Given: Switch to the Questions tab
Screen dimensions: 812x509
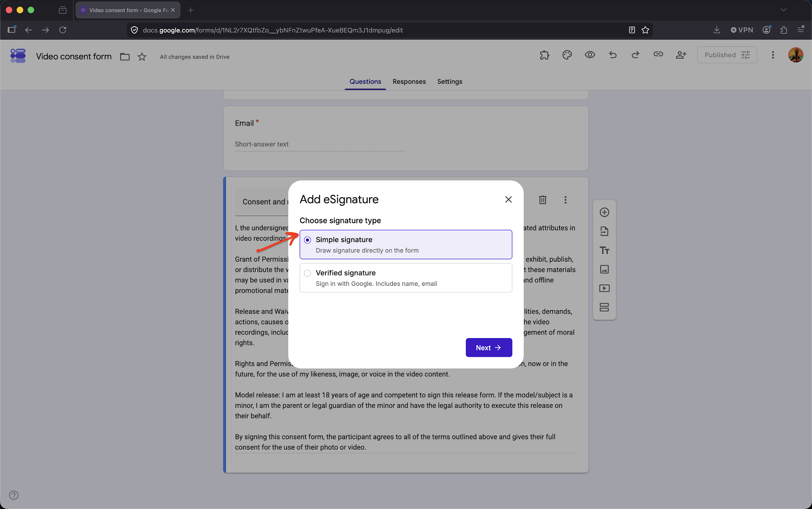Looking at the screenshot, I should (x=365, y=81).
